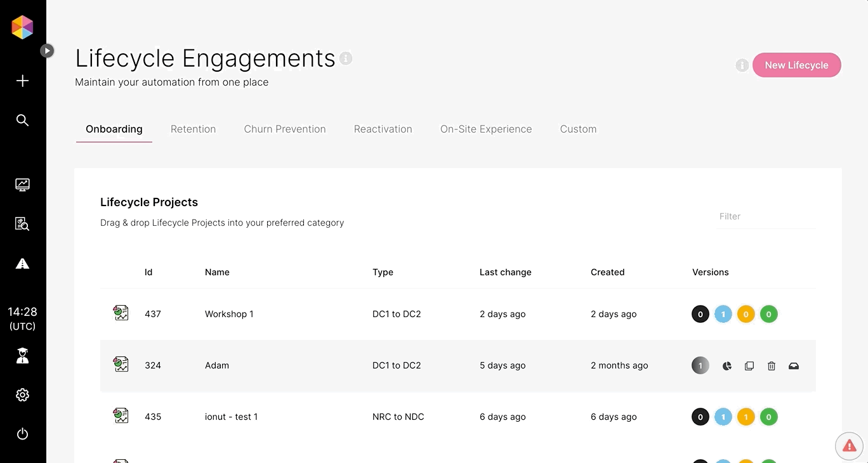Screen dimensions: 868x463
Task: Click the plus icon in the sidebar
Action: 22,81
